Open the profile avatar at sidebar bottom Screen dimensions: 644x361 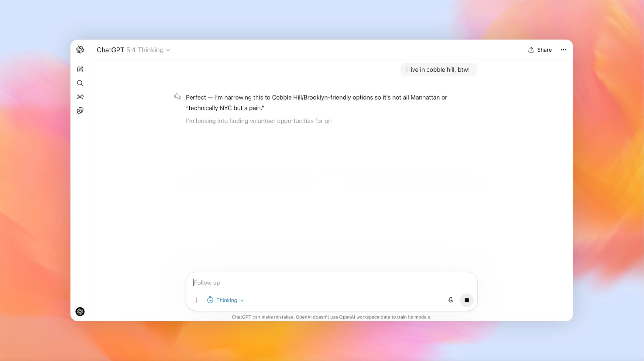click(x=80, y=312)
